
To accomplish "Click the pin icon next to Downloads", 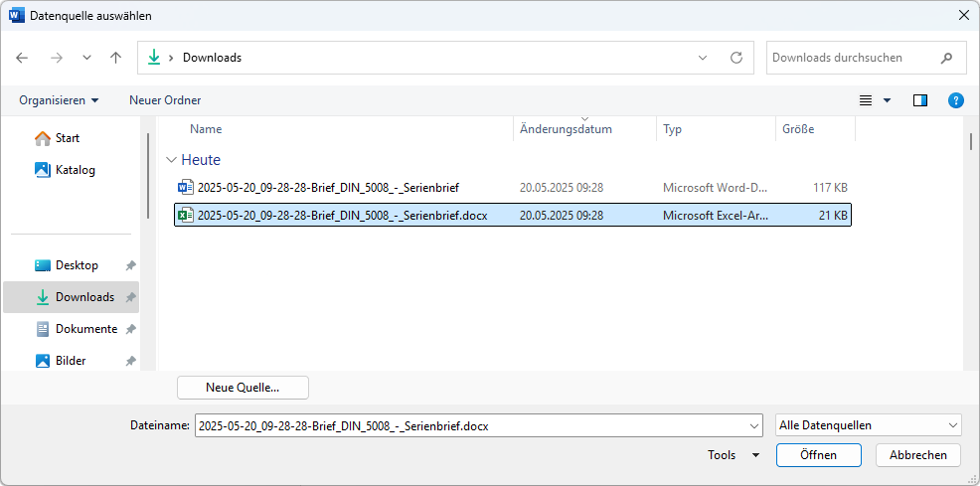I will [x=130, y=297].
